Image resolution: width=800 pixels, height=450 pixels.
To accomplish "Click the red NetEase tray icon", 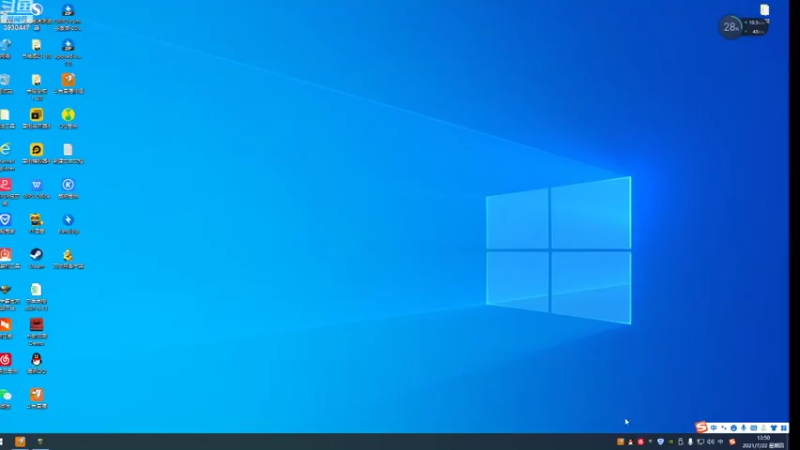I will (x=641, y=442).
